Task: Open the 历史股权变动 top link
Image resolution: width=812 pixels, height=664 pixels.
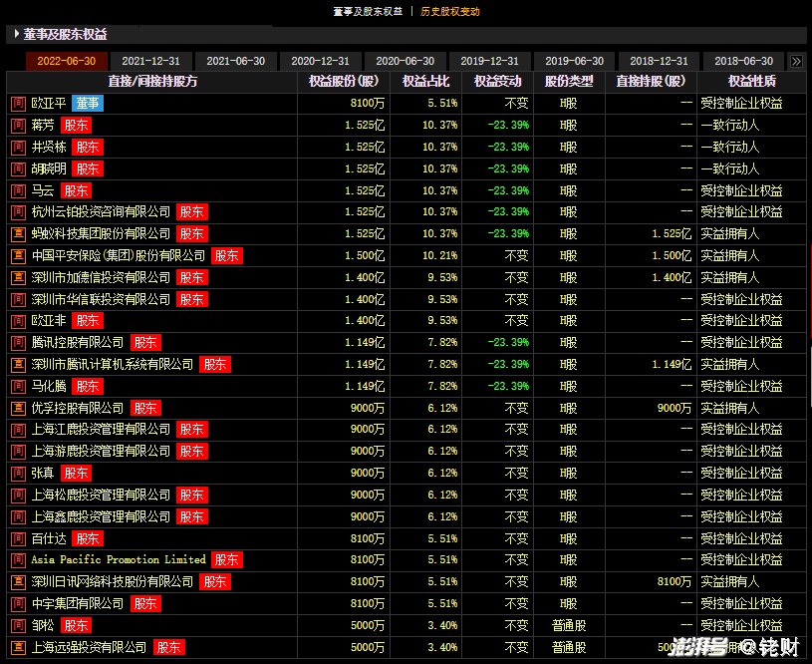Action: tap(450, 11)
